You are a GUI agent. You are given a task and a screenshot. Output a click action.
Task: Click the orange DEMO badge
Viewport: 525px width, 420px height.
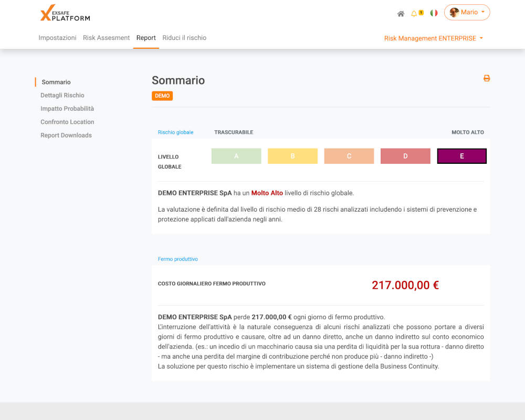[162, 96]
